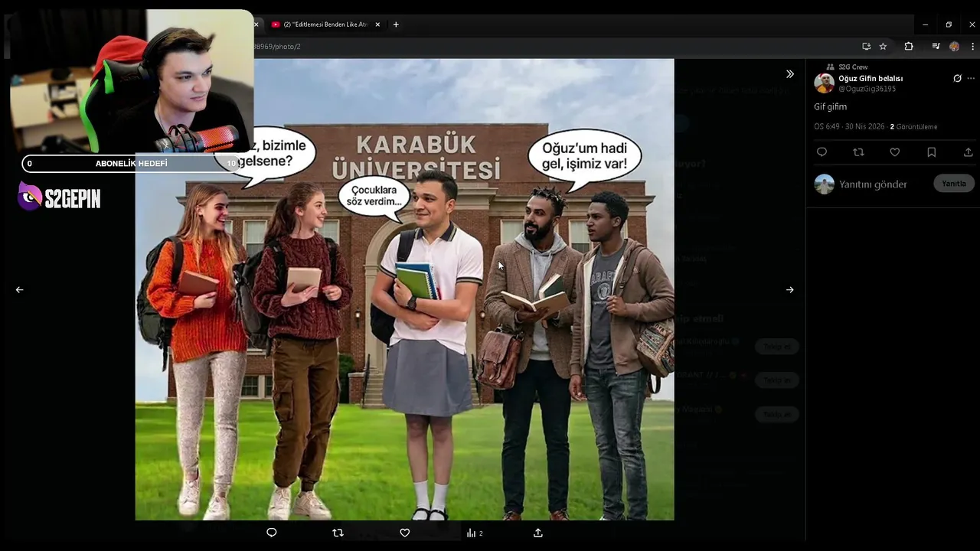This screenshot has height=551, width=980.
Task: Like the tweet in the side panel
Action: (894, 152)
